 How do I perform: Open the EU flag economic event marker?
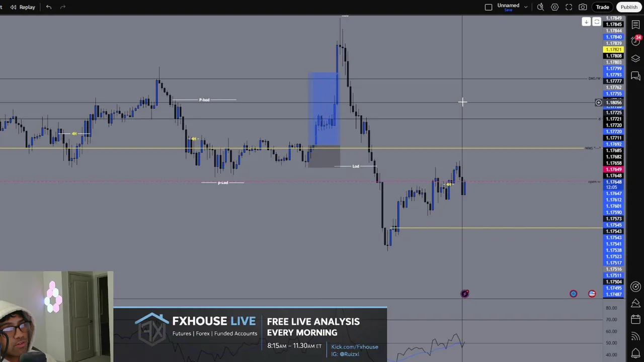click(573, 294)
